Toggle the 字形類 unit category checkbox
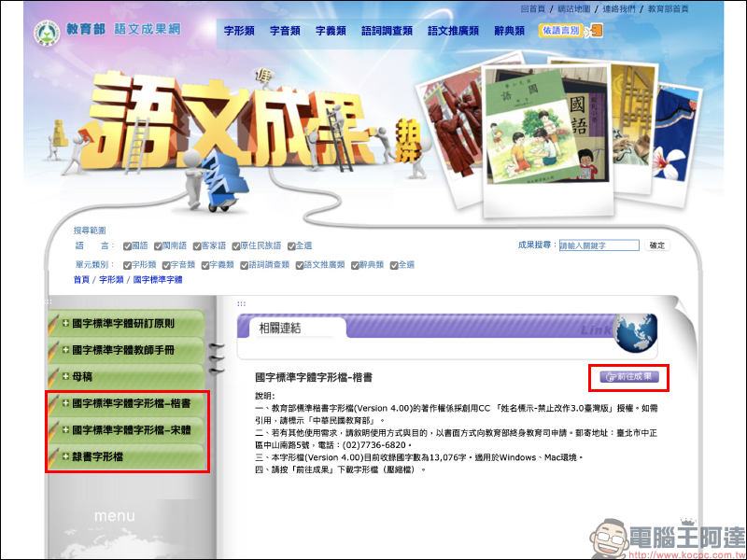747x560 pixels. click(x=127, y=265)
